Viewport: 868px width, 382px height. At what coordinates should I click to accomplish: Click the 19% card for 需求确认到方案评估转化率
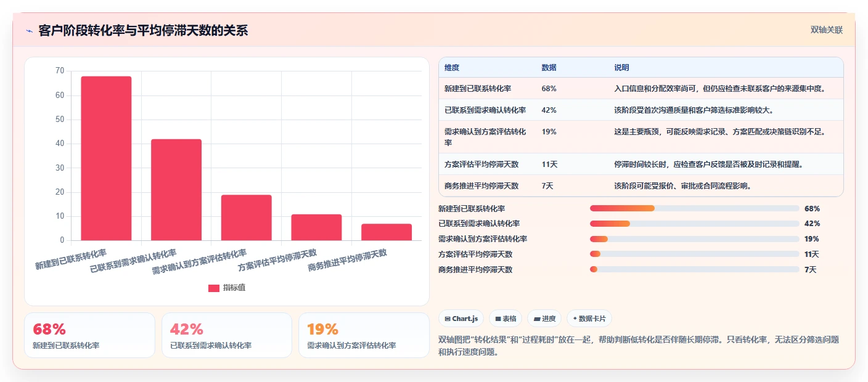coord(364,335)
